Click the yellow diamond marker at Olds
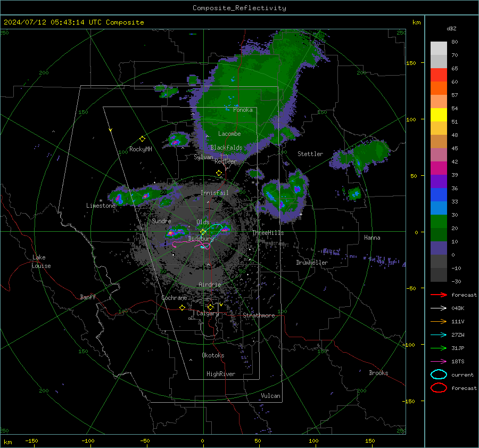This screenshot has width=479, height=448. click(x=203, y=232)
